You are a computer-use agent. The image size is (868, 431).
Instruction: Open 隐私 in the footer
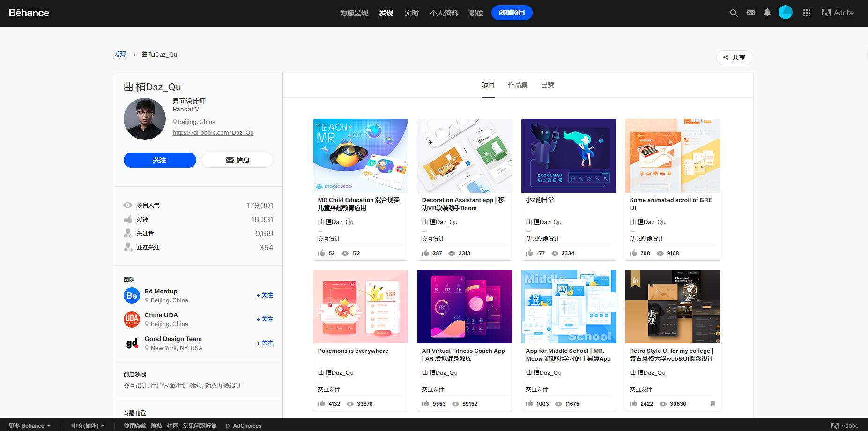(157, 426)
